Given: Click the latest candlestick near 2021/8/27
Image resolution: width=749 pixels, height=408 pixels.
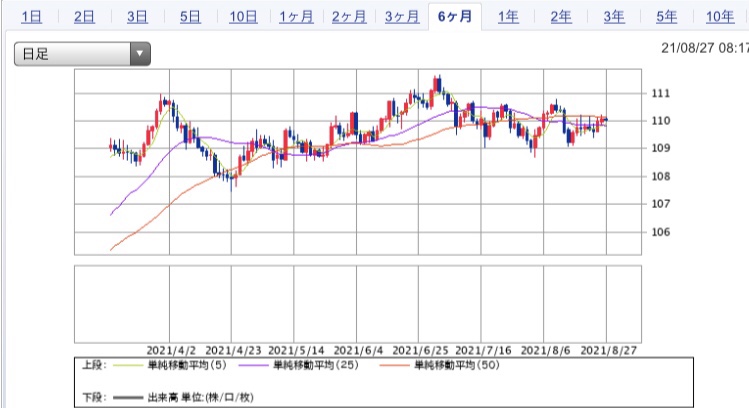Looking at the screenshot, I should [606, 119].
